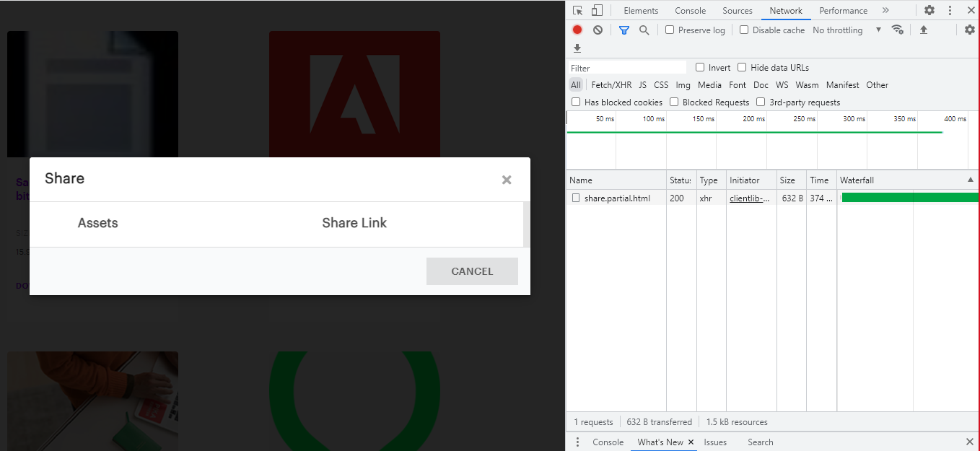Activate the inspect element picker icon
The height and width of the screenshot is (451, 980).
(x=577, y=10)
